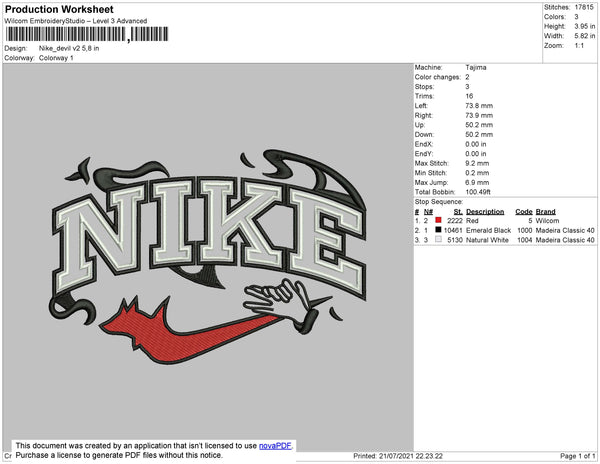Click stitch count 10461 in the table

point(453,230)
